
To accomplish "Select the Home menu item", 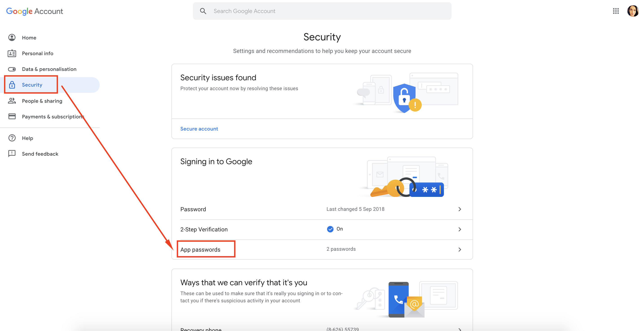I will [x=29, y=37].
